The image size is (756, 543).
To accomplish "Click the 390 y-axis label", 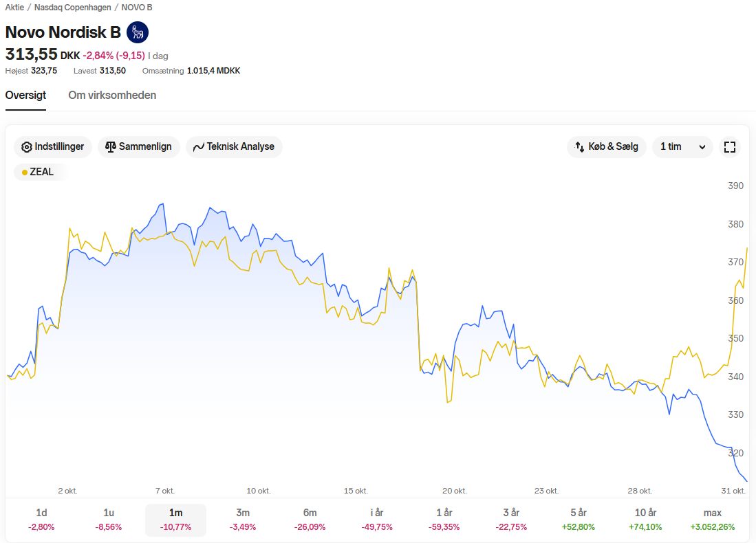I will coord(736,186).
